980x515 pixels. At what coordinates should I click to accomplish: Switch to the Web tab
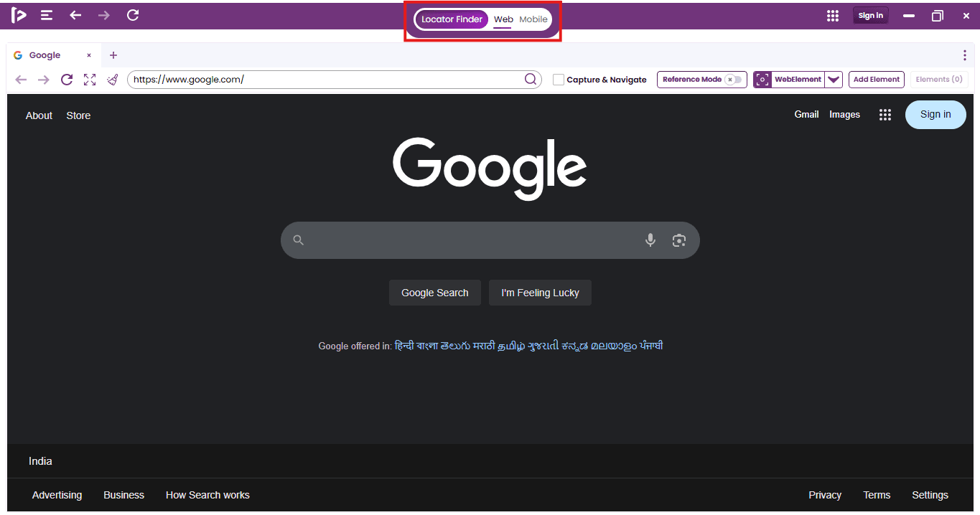click(x=503, y=19)
